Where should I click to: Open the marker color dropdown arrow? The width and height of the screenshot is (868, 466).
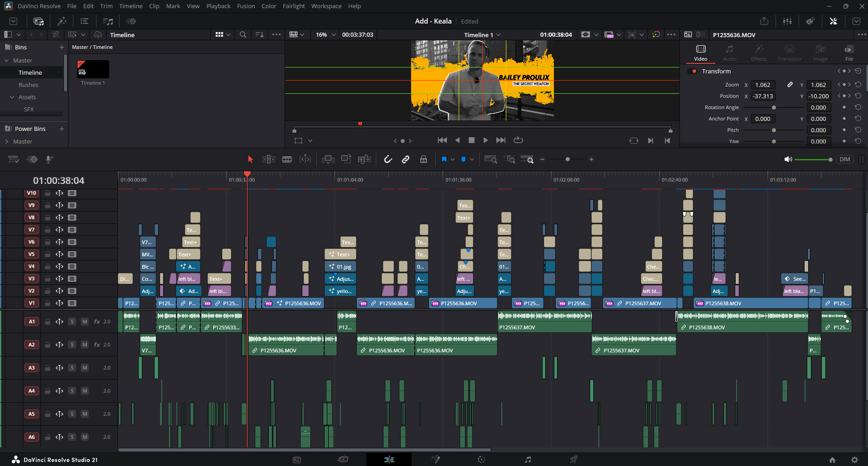pyautogui.click(x=472, y=159)
